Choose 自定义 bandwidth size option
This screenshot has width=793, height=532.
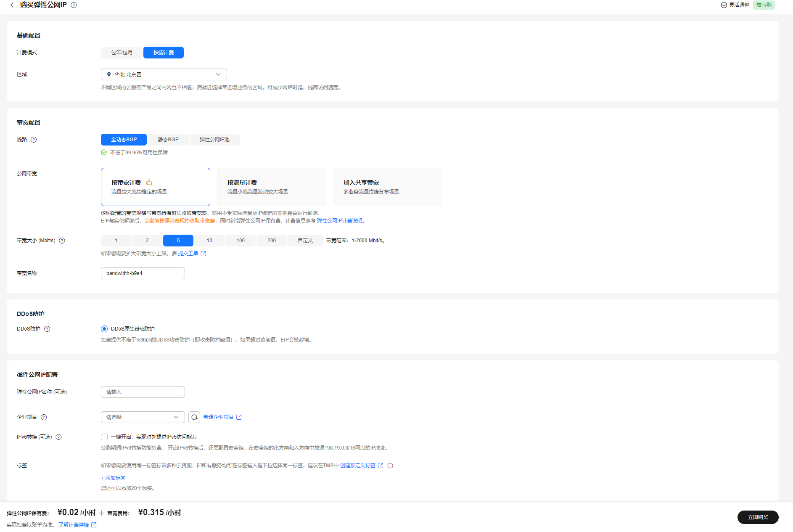[x=305, y=241]
